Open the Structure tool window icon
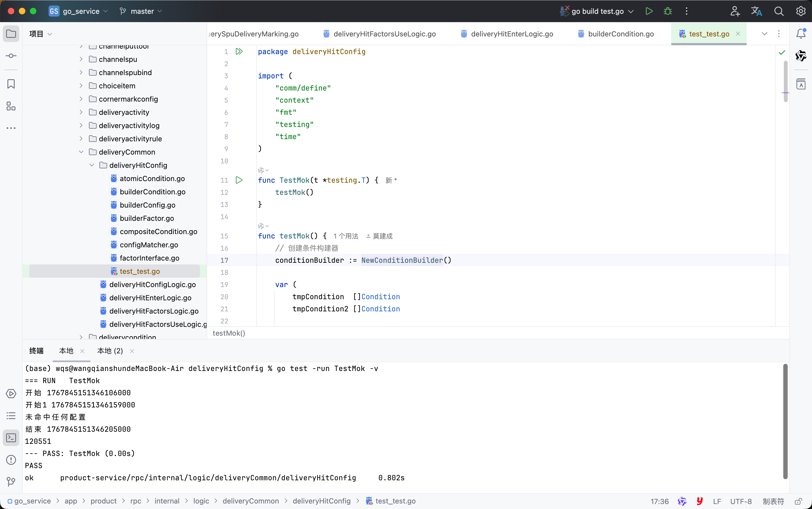This screenshot has height=509, width=812. click(11, 106)
